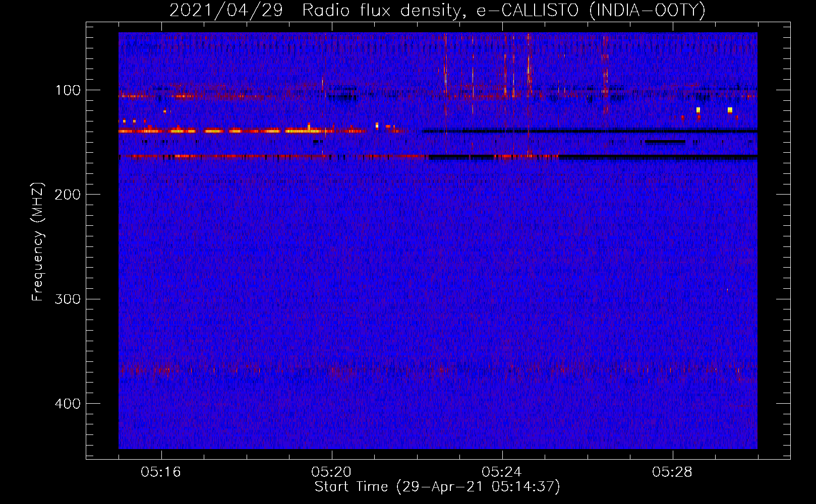The width and height of the screenshot is (816, 504).
Task: Click the "Frequency (MHZ)" axis label
Action: tap(38, 242)
